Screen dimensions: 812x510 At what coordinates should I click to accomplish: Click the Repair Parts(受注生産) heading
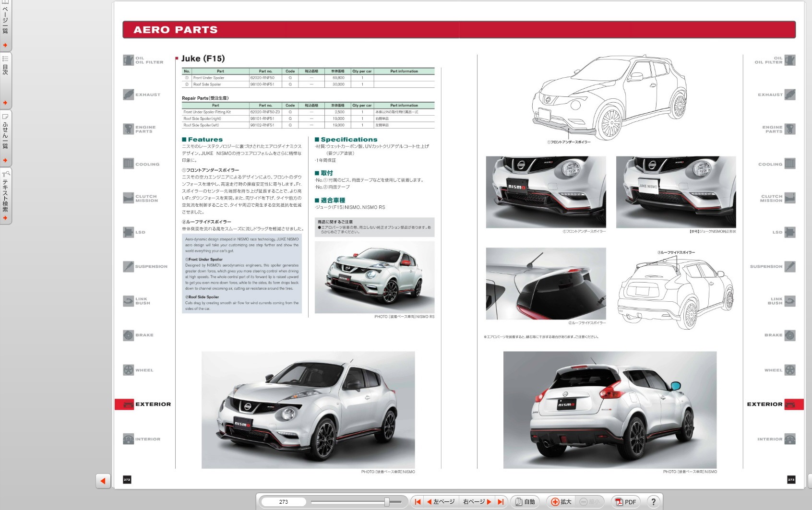(x=205, y=98)
